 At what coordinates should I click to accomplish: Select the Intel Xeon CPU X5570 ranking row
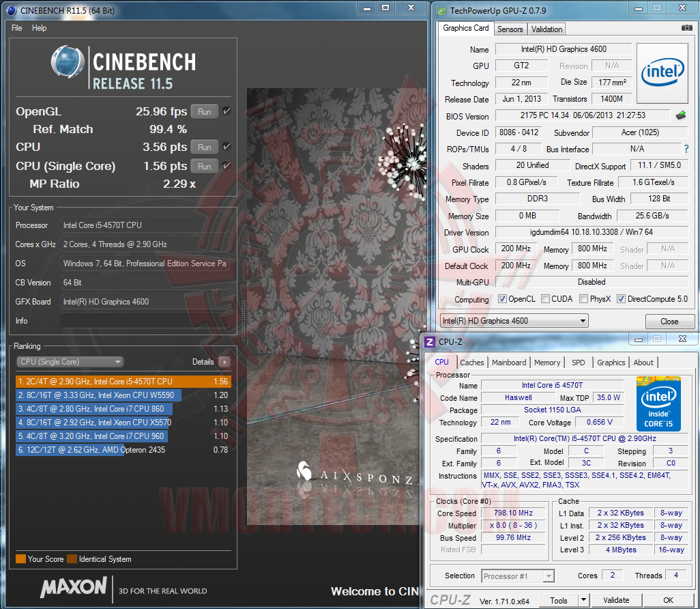pyautogui.click(x=123, y=422)
